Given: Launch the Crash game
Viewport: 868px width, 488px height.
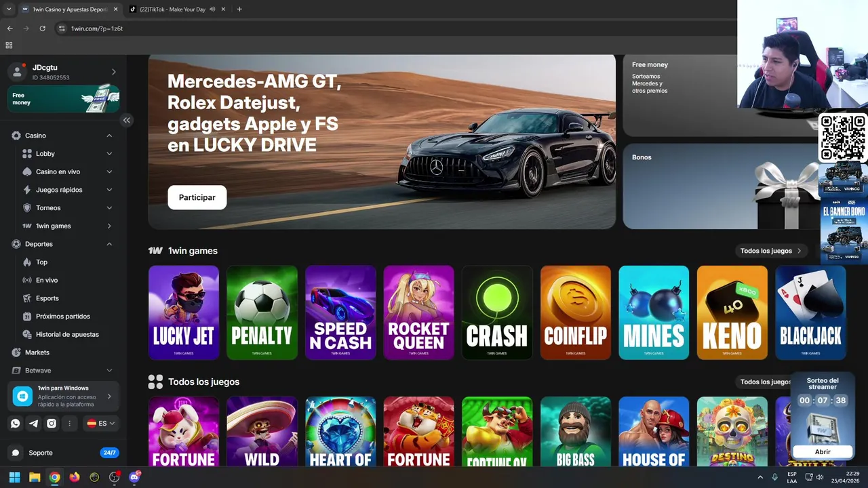Looking at the screenshot, I should (x=497, y=312).
